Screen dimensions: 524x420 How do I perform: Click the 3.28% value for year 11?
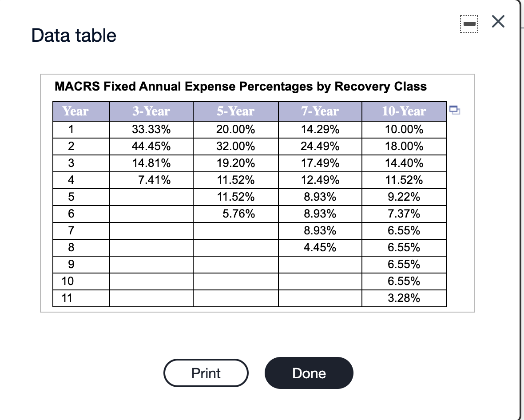click(404, 298)
